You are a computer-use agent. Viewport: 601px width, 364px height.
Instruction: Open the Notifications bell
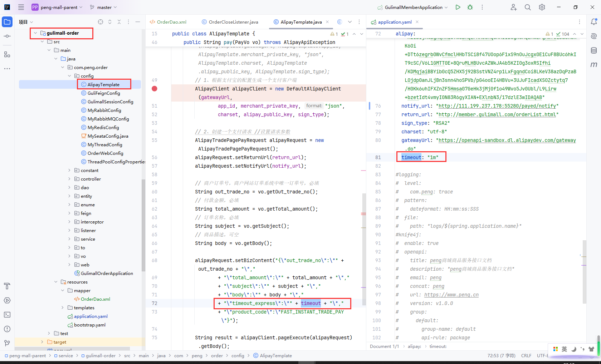pos(594,22)
